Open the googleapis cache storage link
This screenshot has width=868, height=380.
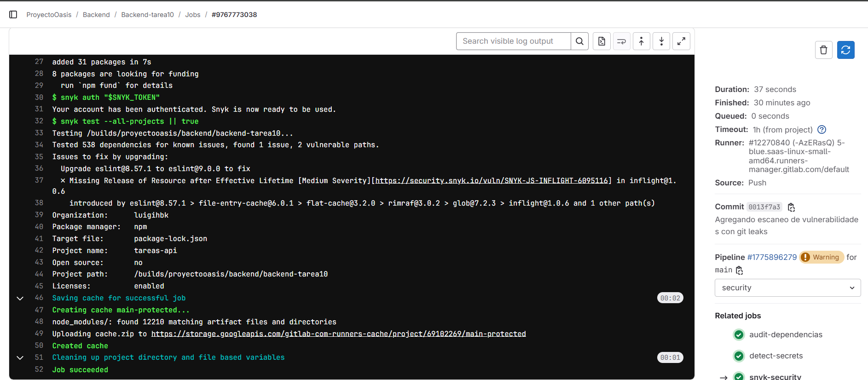pos(338,334)
